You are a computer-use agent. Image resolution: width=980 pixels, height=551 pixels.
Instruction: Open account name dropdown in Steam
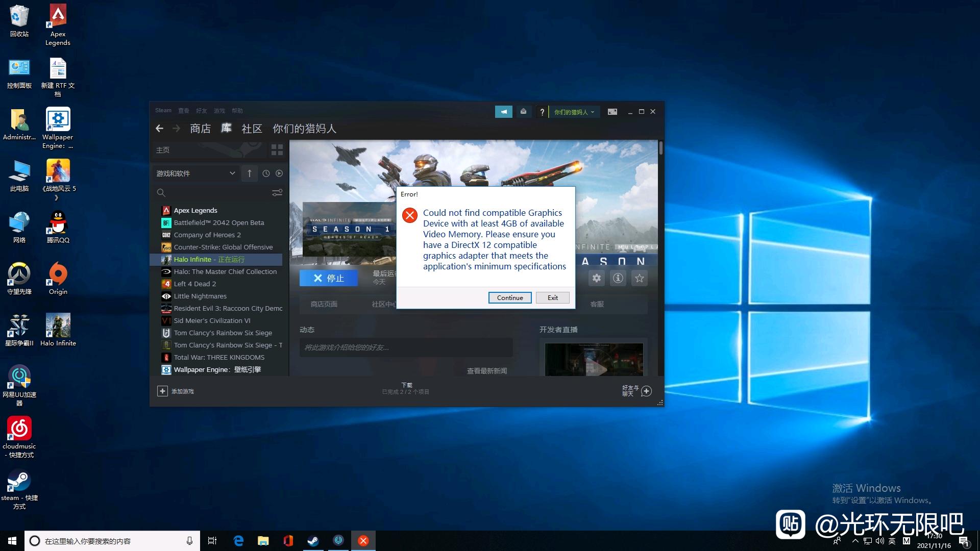tap(574, 112)
